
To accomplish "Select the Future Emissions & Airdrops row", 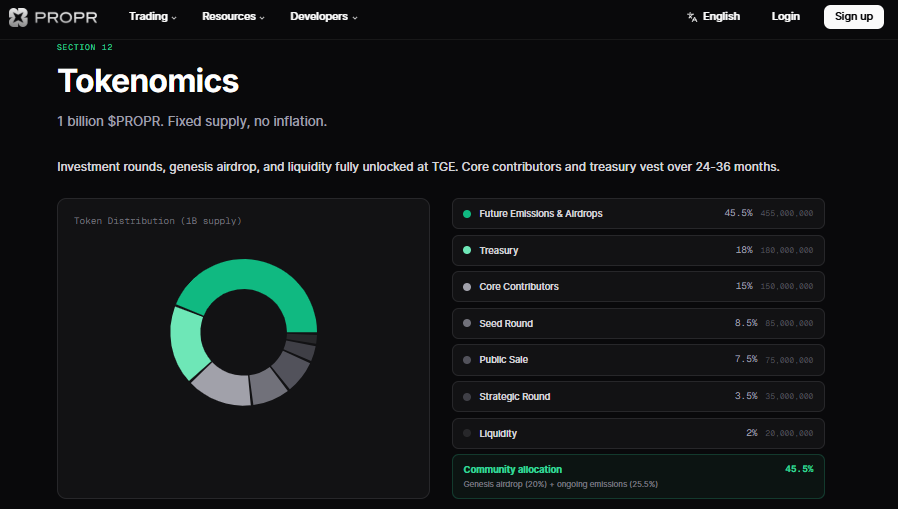I will (638, 214).
